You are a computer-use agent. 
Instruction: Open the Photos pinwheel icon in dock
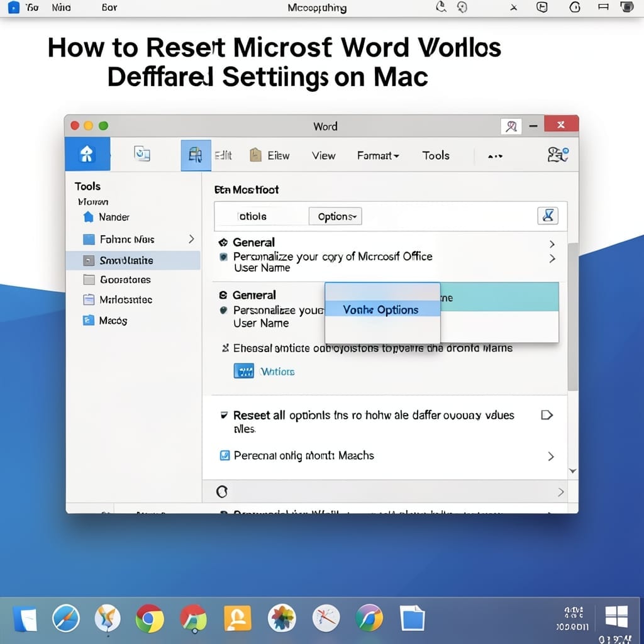tap(282, 618)
